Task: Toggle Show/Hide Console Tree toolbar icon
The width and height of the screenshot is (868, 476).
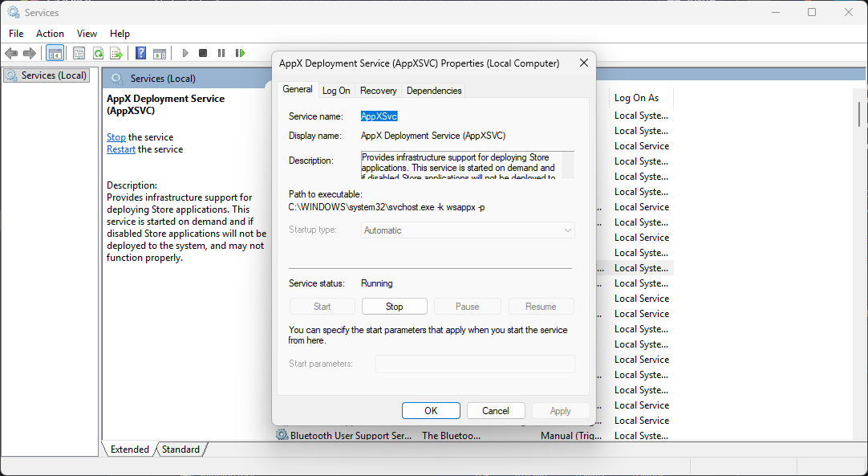Action: (55, 53)
